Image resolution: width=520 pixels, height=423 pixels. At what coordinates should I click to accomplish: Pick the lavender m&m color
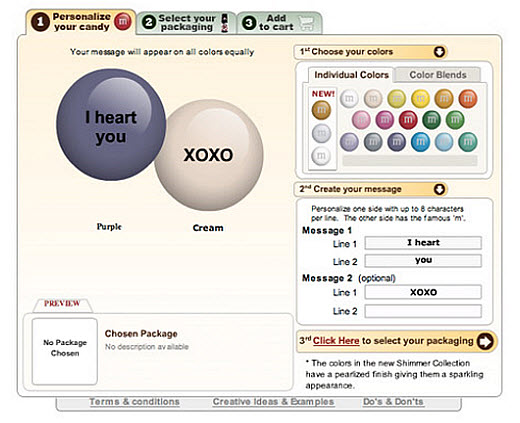click(x=349, y=142)
